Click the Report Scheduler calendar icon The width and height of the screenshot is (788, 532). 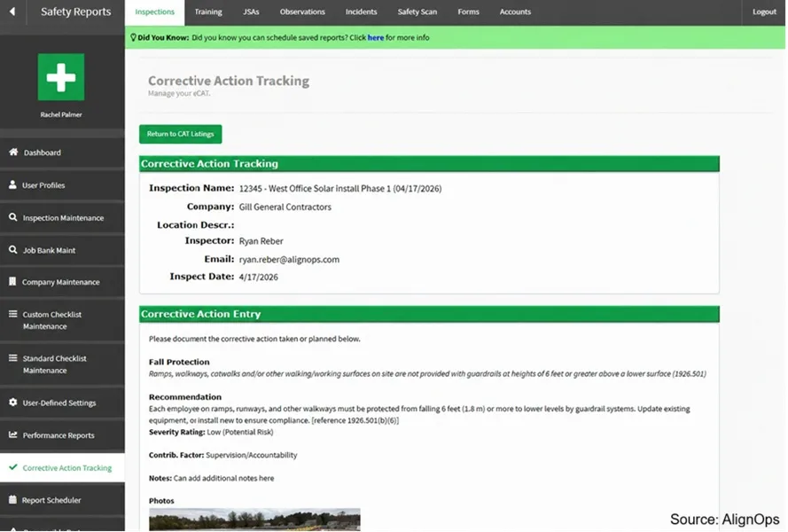pos(12,499)
